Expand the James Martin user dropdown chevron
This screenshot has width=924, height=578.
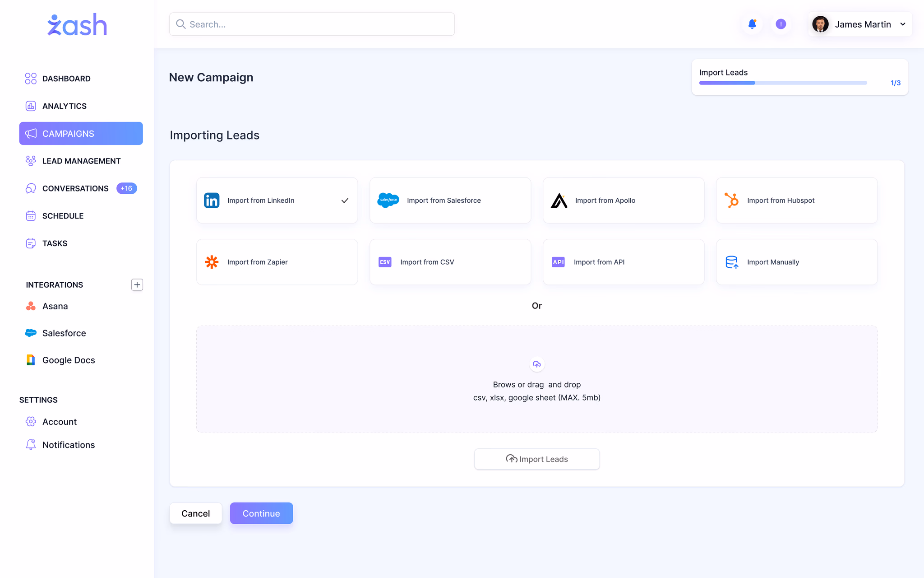tap(903, 24)
